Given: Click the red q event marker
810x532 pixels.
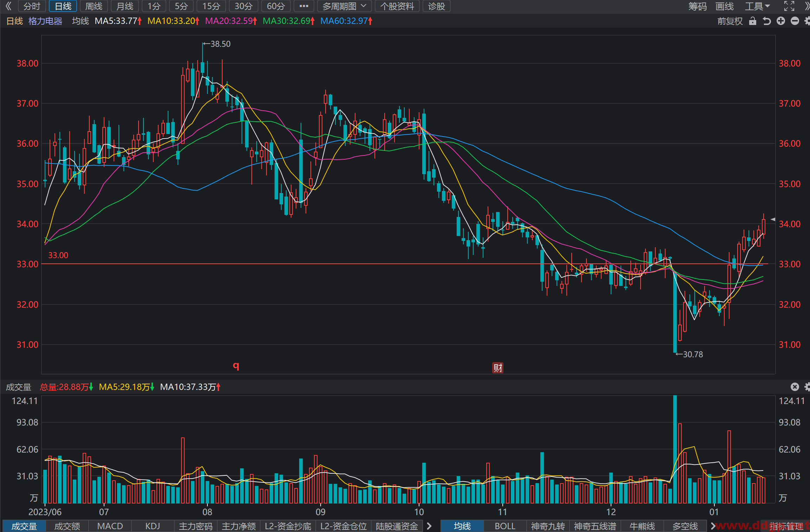Looking at the screenshot, I should tap(236, 366).
